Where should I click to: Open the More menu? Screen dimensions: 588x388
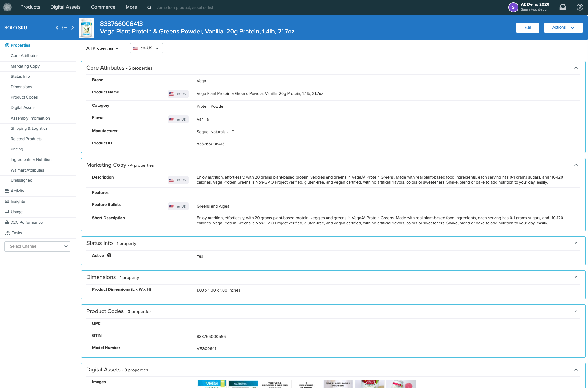point(131,7)
